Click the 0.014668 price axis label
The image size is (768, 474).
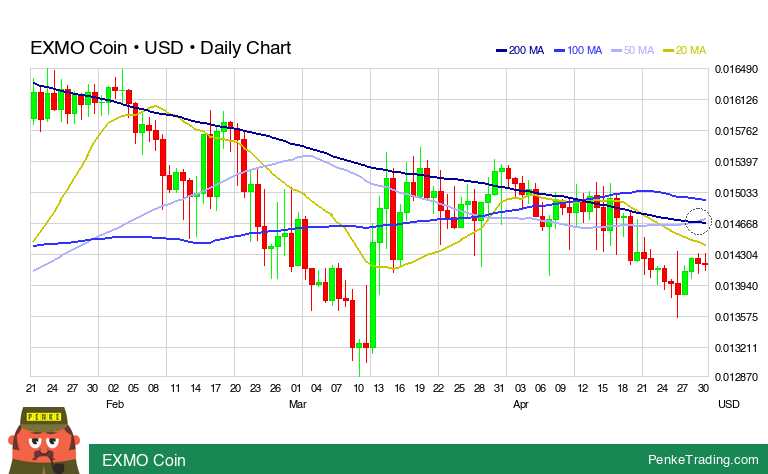click(x=736, y=224)
